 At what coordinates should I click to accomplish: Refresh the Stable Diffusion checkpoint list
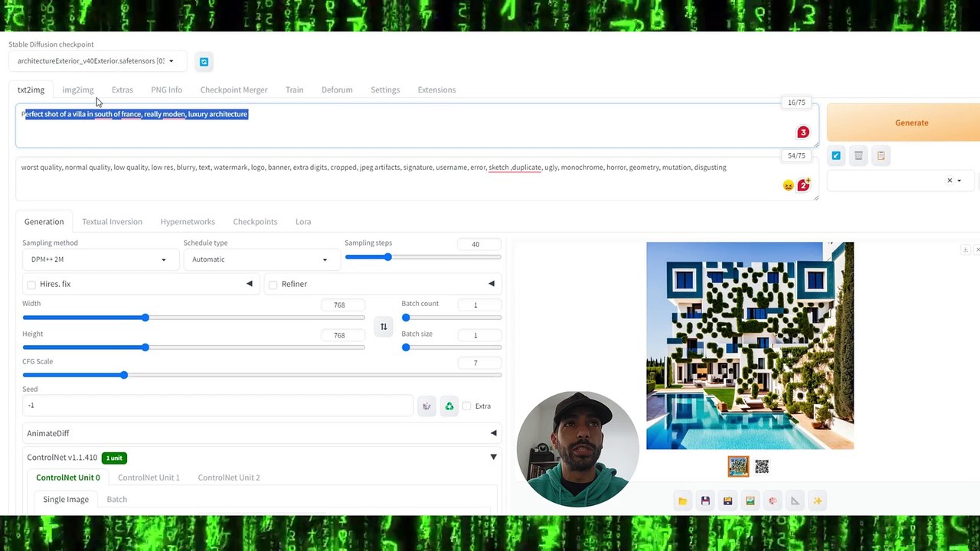204,62
